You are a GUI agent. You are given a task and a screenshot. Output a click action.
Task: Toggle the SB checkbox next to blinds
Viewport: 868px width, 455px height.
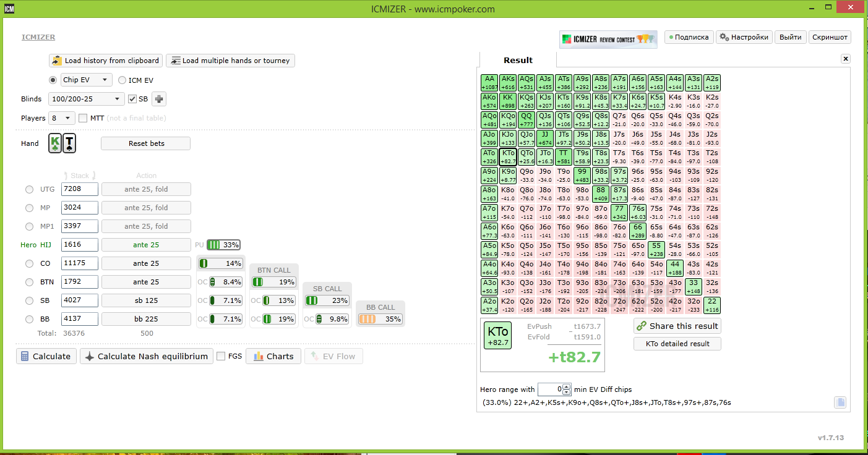pyautogui.click(x=132, y=99)
